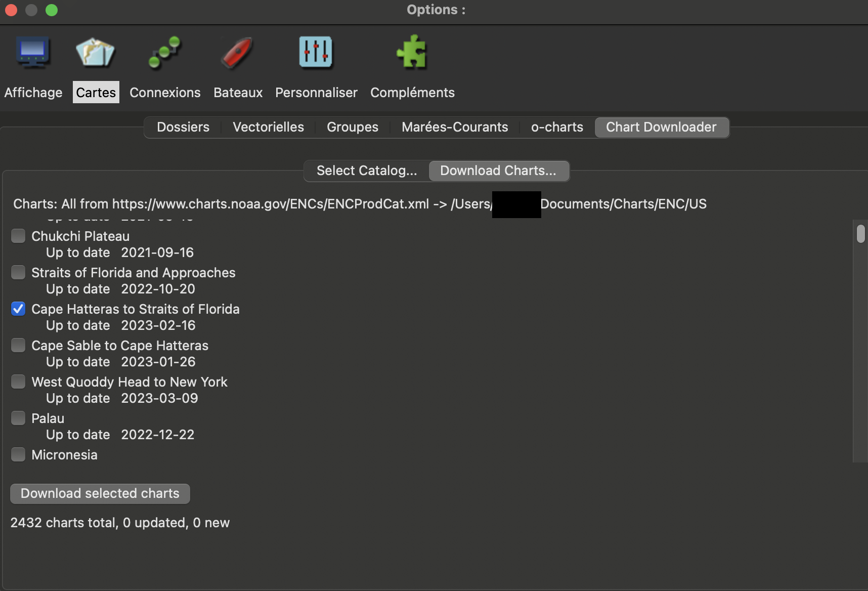Check Straits of Florida and Approaches box
Viewport: 868px width, 591px height.
(18, 272)
